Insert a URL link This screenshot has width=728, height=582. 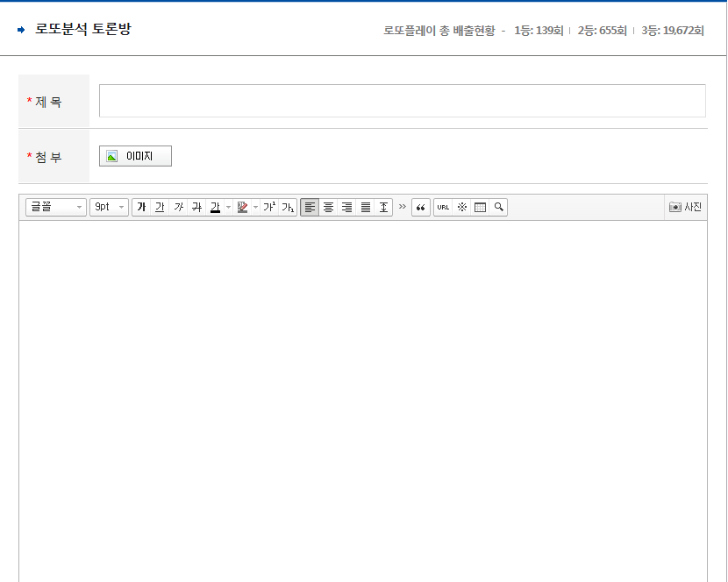coord(443,208)
